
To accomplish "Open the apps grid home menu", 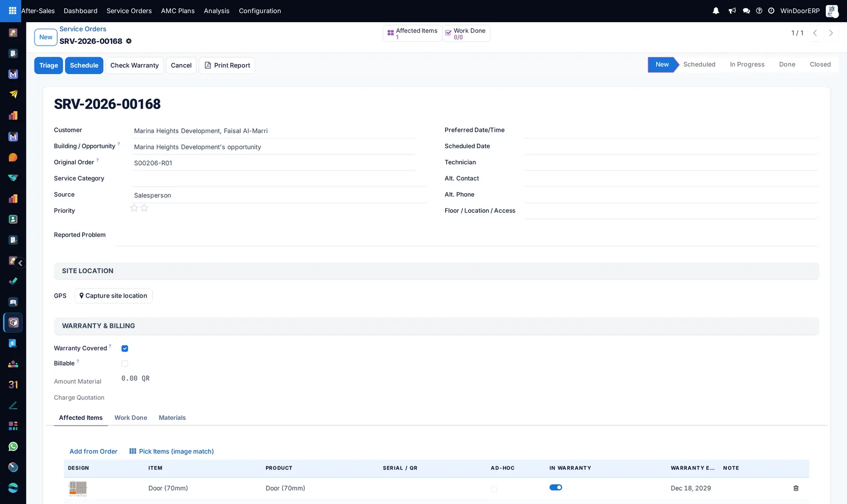I will tap(12, 11).
